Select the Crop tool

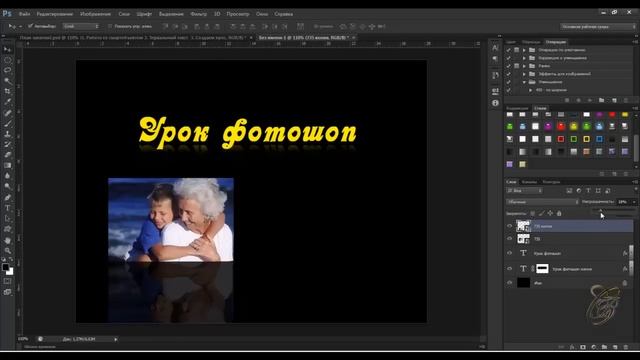tap(7, 91)
